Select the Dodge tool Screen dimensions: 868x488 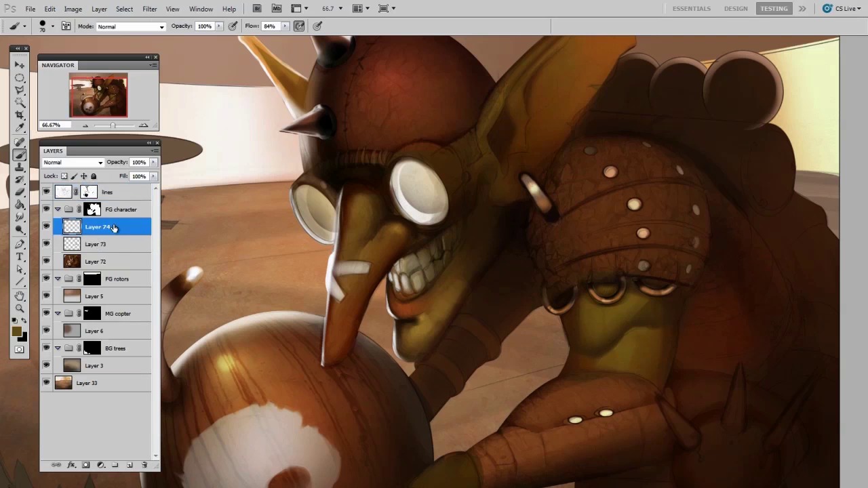20,228
